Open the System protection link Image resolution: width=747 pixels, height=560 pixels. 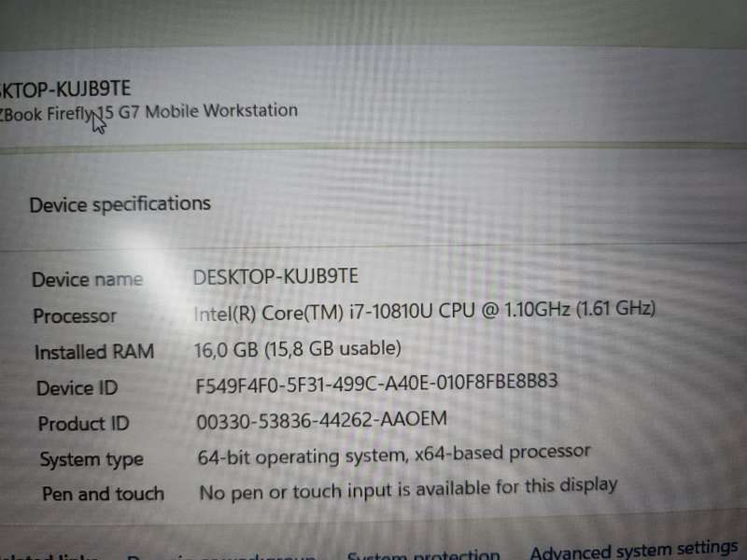tap(424, 555)
